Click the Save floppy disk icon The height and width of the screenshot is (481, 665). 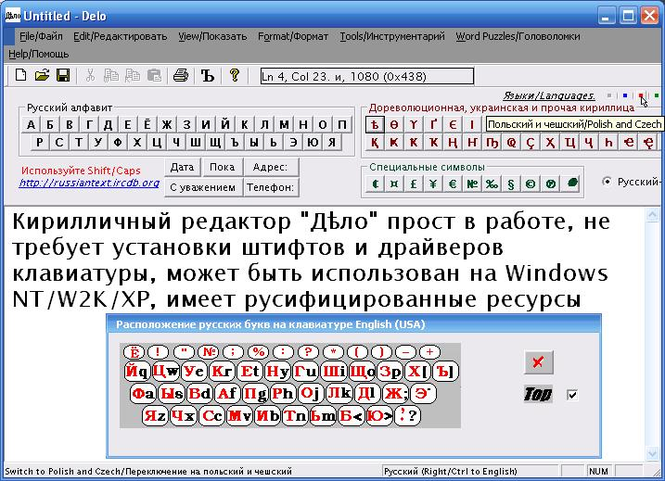point(63,76)
